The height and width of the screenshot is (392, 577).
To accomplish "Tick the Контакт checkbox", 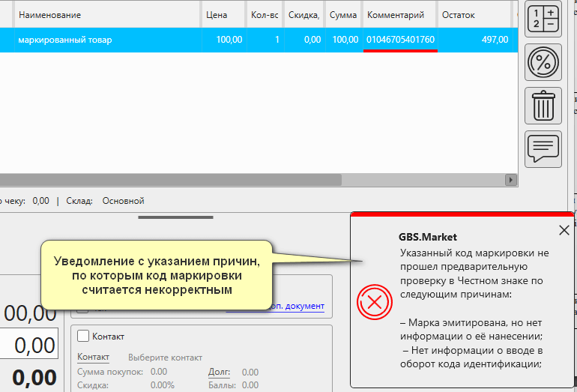I will click(x=83, y=337).
